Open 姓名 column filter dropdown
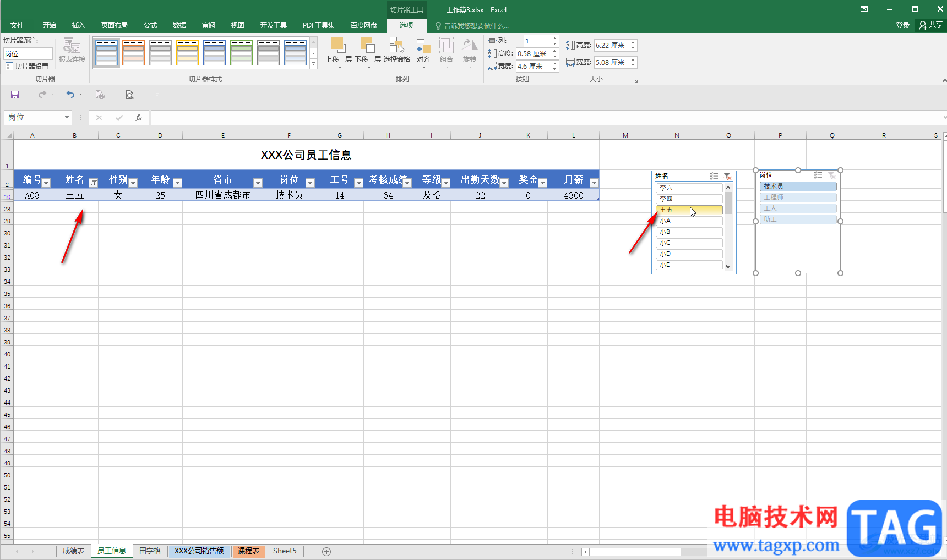Viewport: 947px width, 560px height. click(94, 183)
